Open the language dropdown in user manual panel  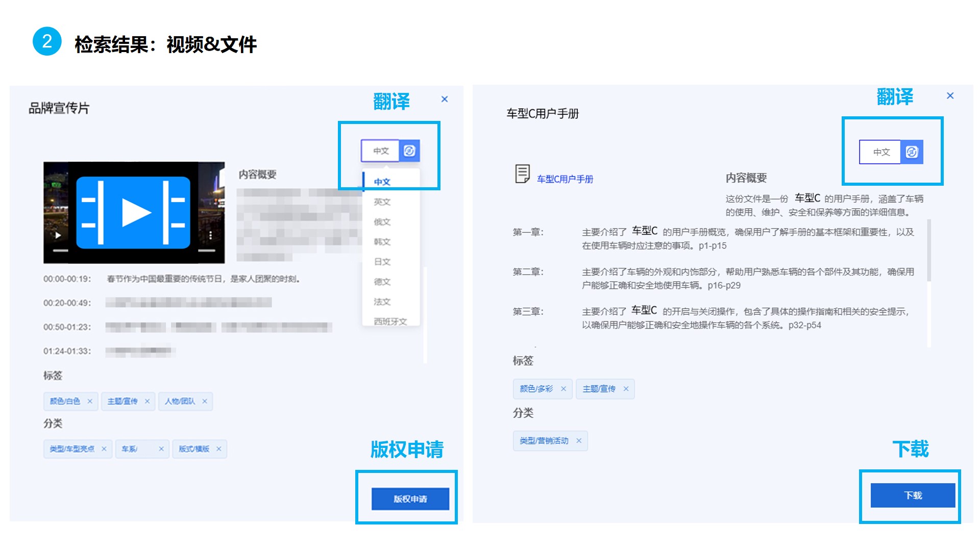point(880,152)
